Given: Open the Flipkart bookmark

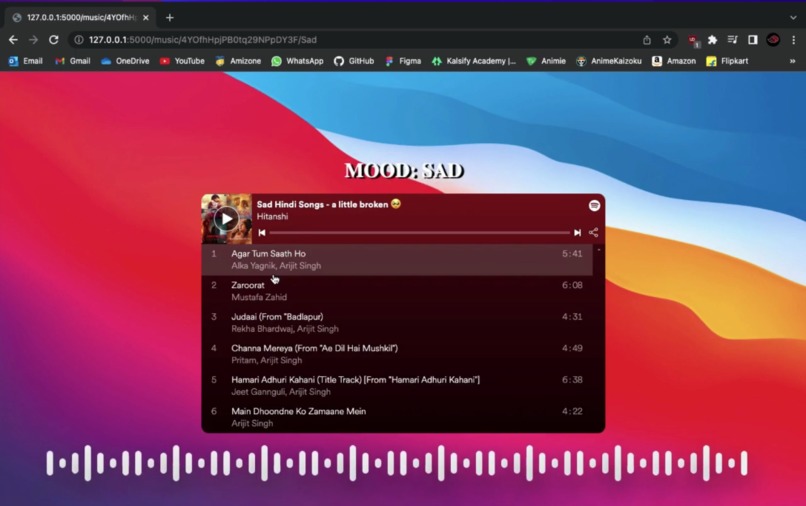Looking at the screenshot, I should pyautogui.click(x=727, y=61).
